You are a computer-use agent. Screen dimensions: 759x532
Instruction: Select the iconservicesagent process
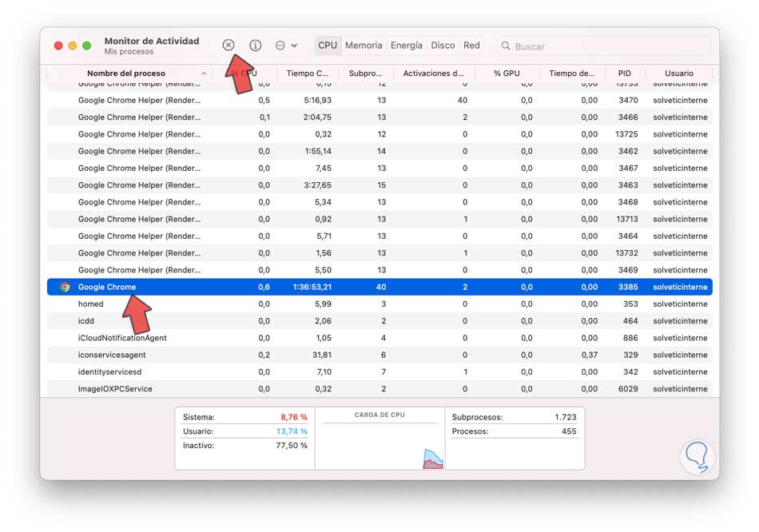pyautogui.click(x=379, y=355)
